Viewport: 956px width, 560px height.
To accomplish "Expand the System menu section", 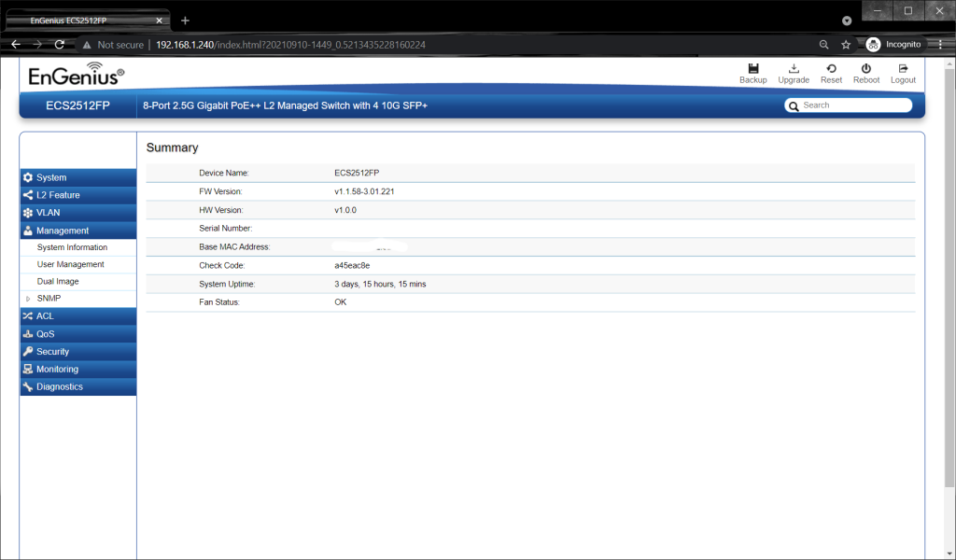I will click(x=78, y=177).
